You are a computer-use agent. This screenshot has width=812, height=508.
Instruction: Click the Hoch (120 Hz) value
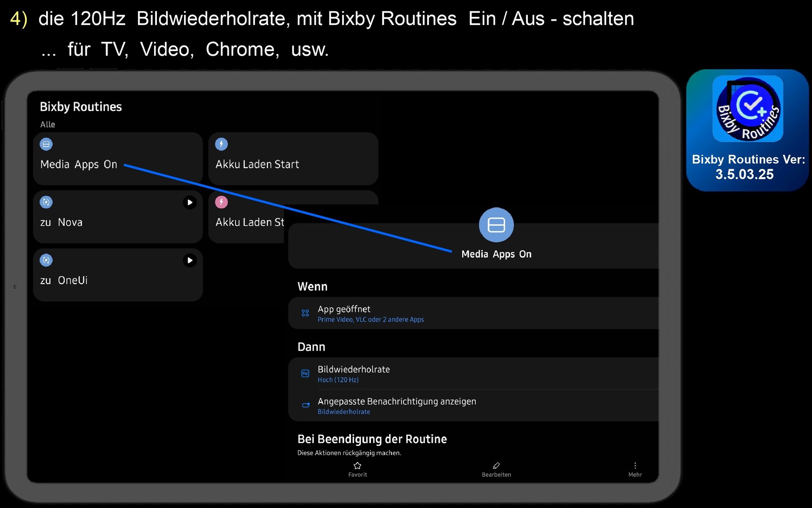(x=338, y=380)
